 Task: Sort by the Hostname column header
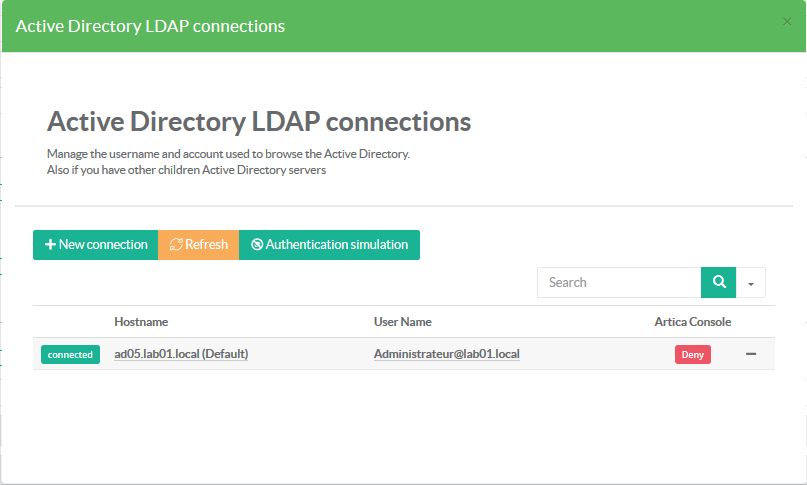pyautogui.click(x=141, y=322)
